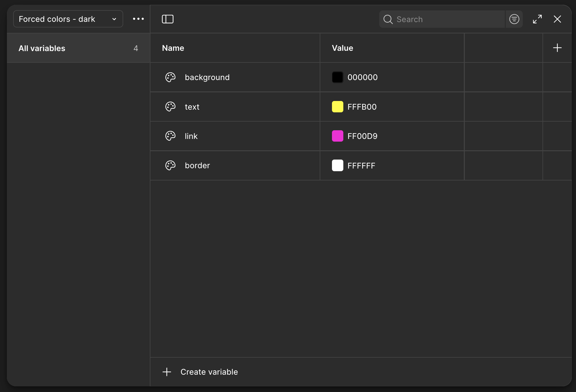
Task: Open the Forced colors - dark collection dropdown
Action: 68,19
